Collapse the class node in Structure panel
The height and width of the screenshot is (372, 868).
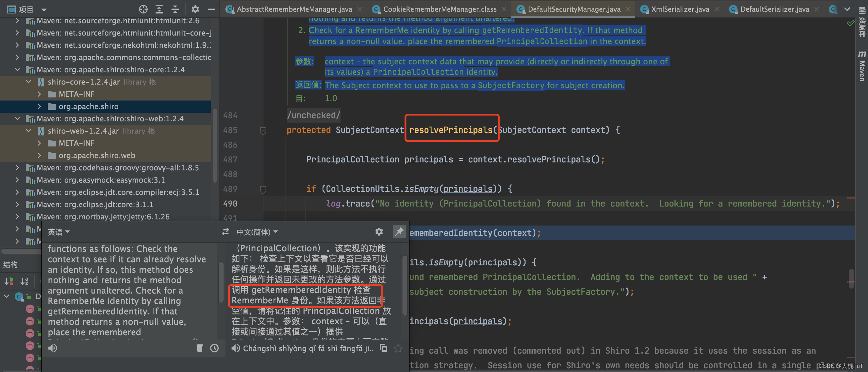click(6, 296)
